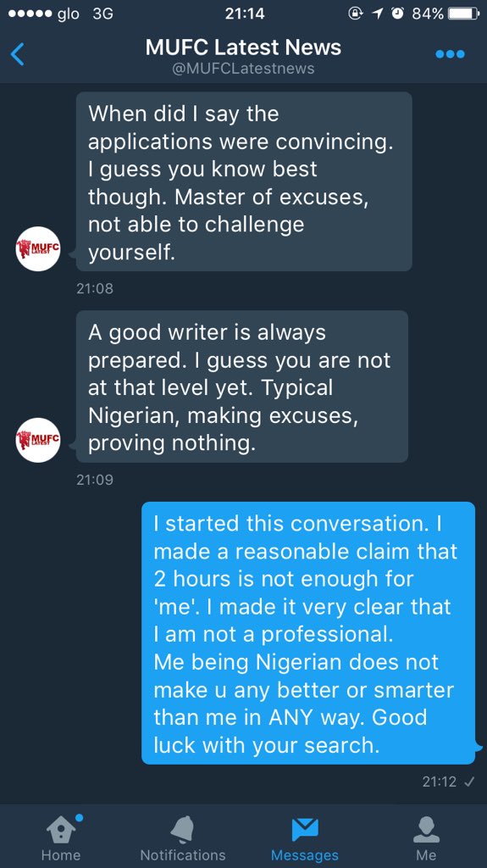This screenshot has height=868, width=487.
Task: Tap the battery indicator in status bar
Action: 463,14
